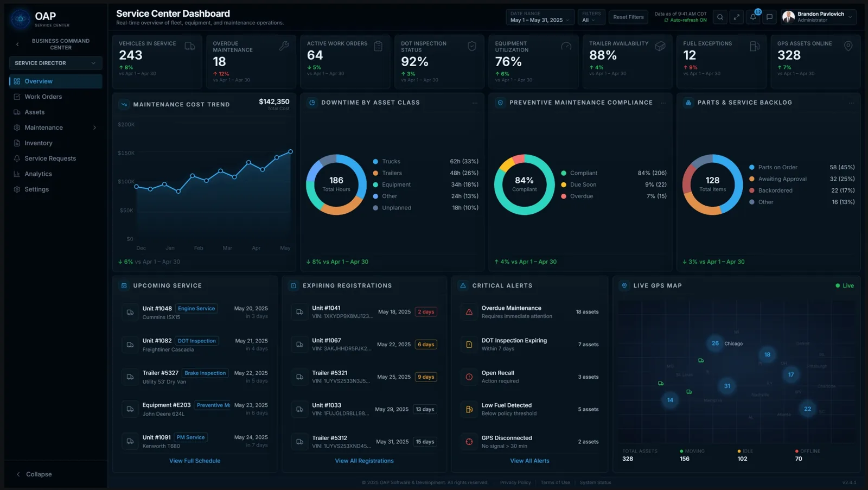The height and width of the screenshot is (490, 868).
Task: Open the Date Range dropdown
Action: click(x=540, y=17)
